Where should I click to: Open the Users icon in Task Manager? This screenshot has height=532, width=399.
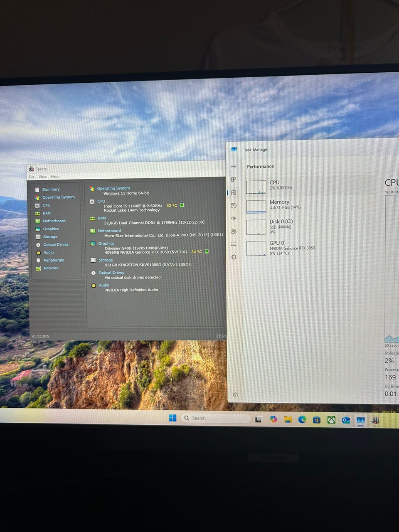tap(234, 232)
